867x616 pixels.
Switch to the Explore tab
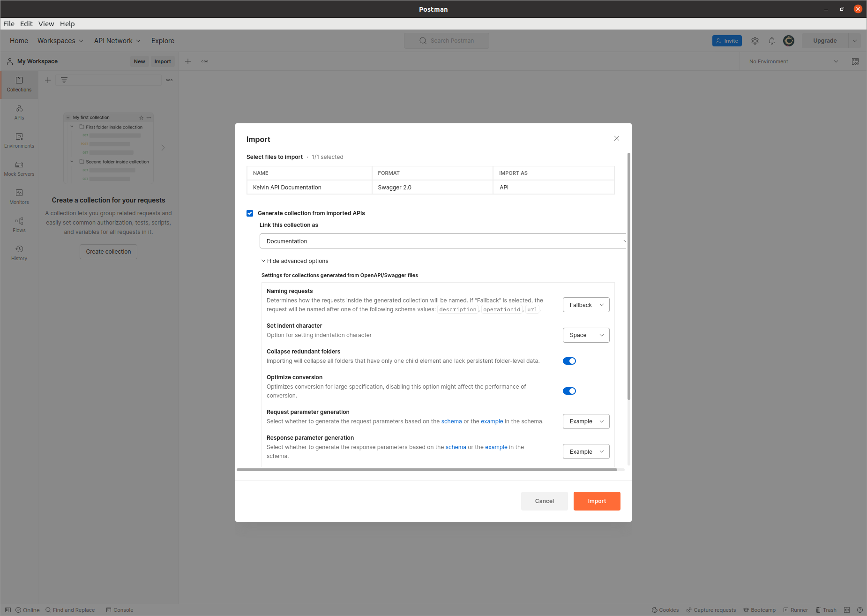(x=163, y=41)
